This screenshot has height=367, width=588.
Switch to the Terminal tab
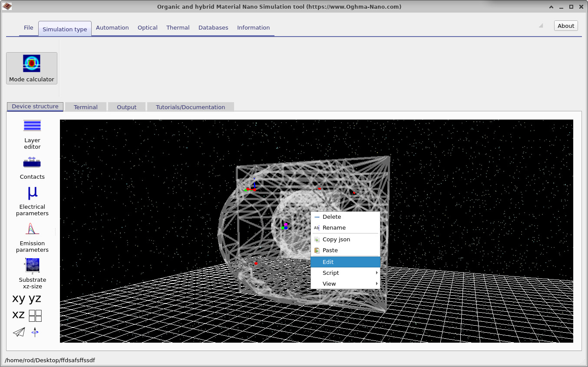(86, 107)
